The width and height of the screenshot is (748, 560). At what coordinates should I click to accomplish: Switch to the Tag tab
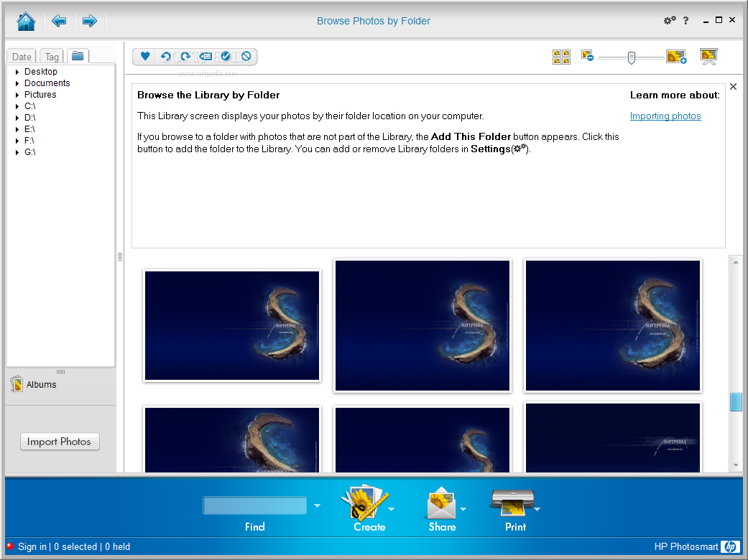tap(52, 57)
